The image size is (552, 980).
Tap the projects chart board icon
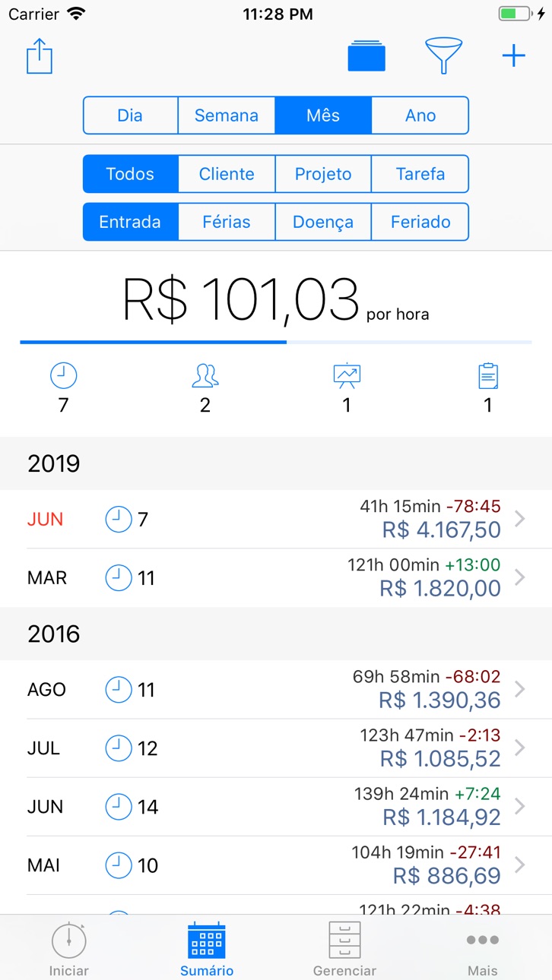click(347, 375)
